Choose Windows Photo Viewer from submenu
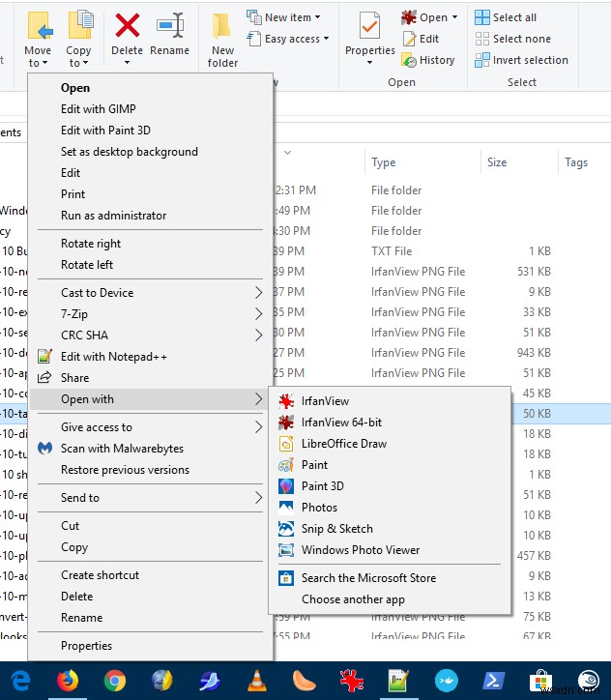The width and height of the screenshot is (611, 700). [x=390, y=550]
